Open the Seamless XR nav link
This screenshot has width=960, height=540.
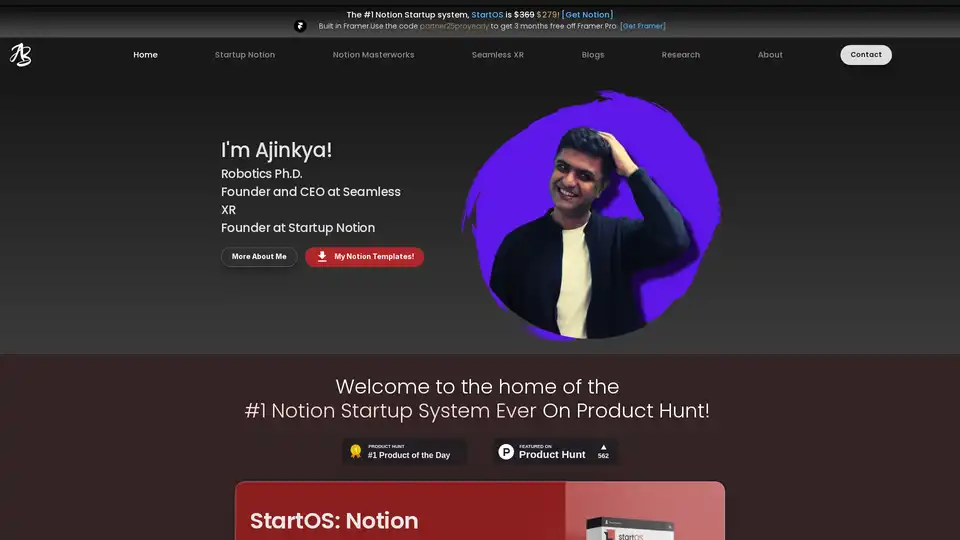click(x=498, y=54)
